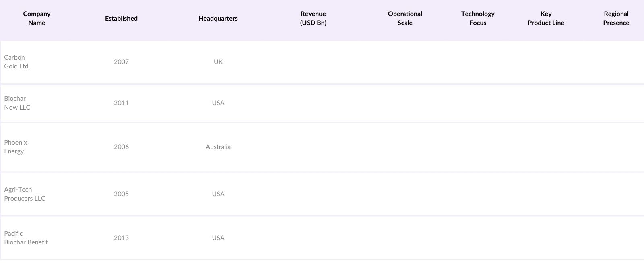Select the Australia headquarters cell

pyautogui.click(x=218, y=147)
